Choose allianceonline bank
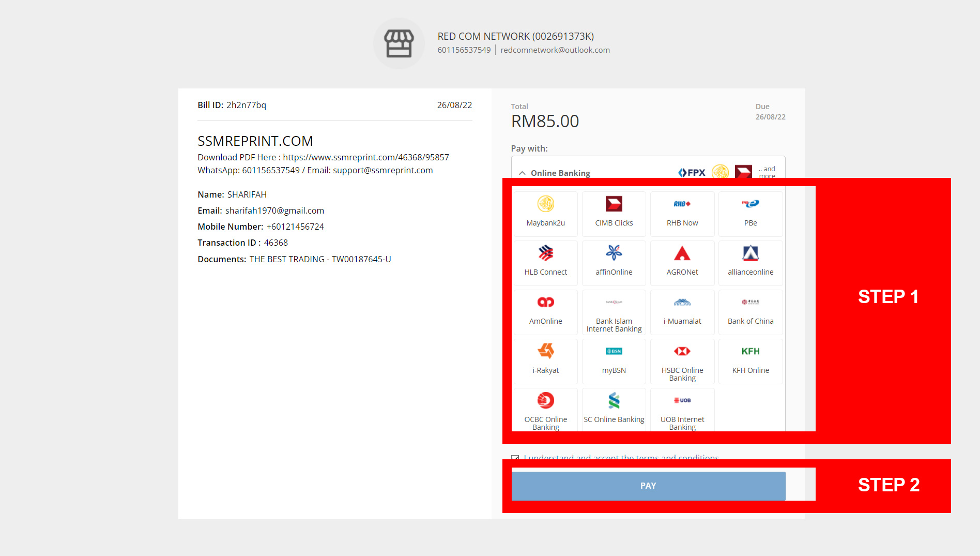Image resolution: width=980 pixels, height=556 pixels. (751, 263)
